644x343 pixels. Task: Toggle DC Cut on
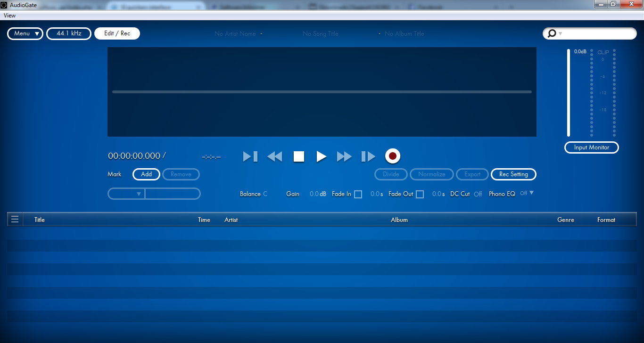coord(478,194)
